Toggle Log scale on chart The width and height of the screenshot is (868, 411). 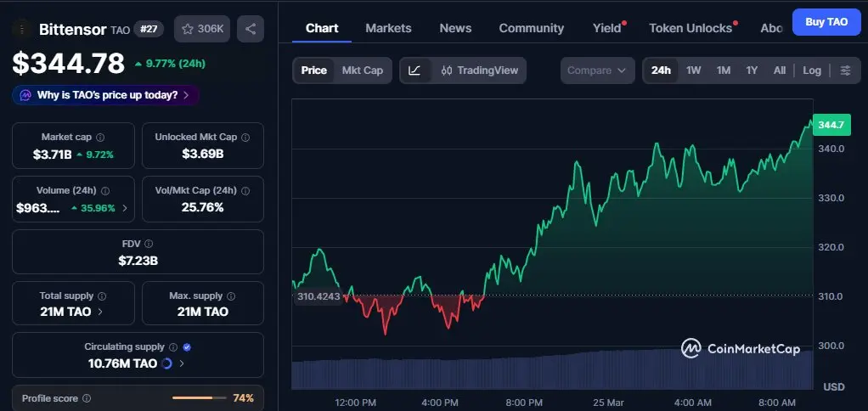click(812, 70)
